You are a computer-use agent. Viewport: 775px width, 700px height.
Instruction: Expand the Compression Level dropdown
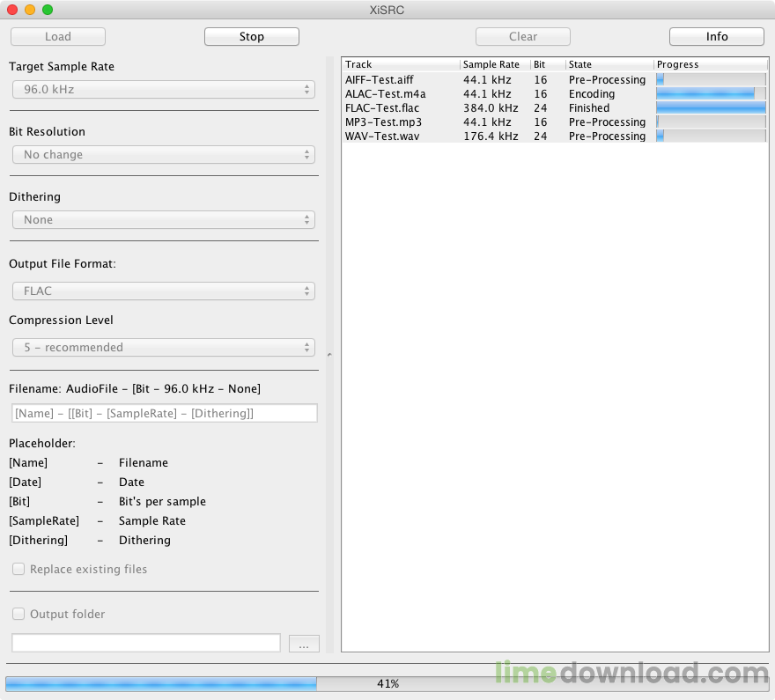(164, 347)
